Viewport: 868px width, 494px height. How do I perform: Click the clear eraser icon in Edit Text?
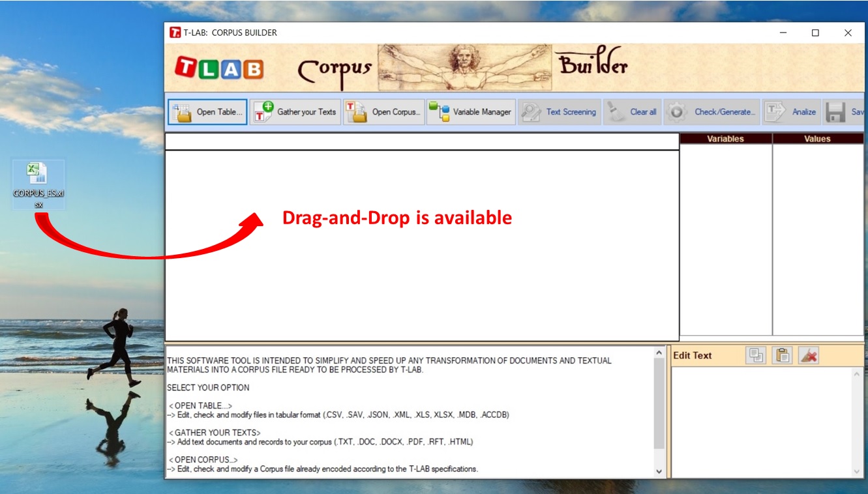point(809,355)
